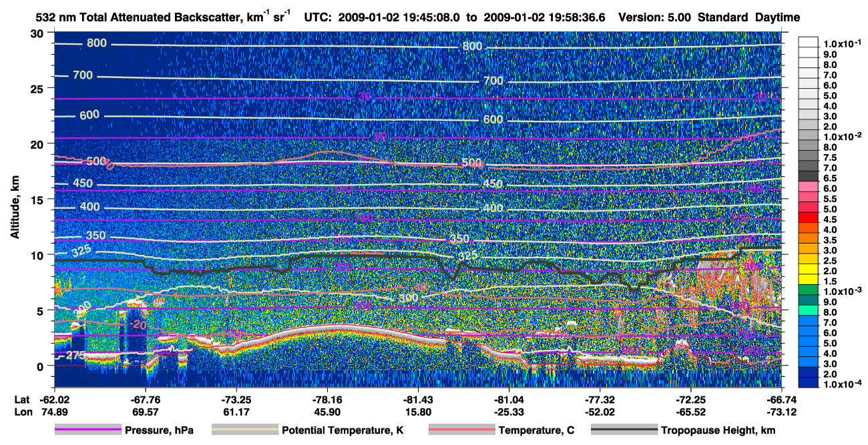This screenshot has width=868, height=445.
Task: Click latitude value -66.74
Action: point(781,399)
